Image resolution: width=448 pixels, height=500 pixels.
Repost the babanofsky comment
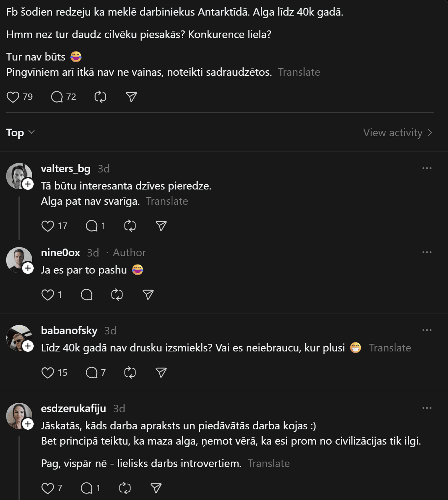tap(130, 372)
